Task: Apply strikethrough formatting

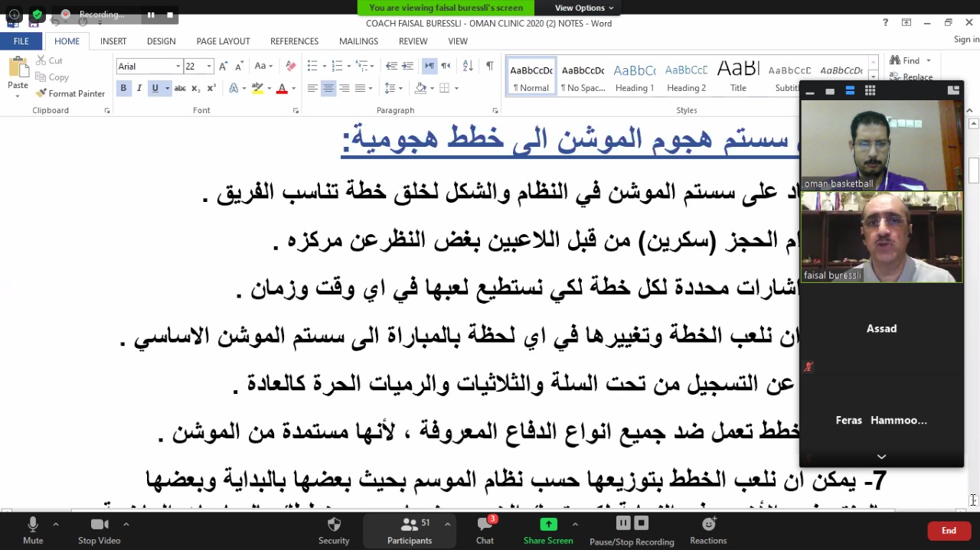Action: 180,89
